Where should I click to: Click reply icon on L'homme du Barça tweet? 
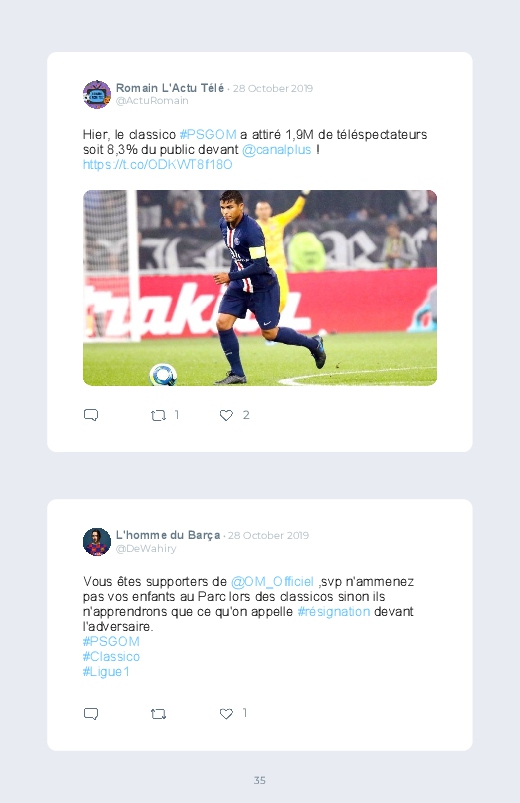(91, 713)
